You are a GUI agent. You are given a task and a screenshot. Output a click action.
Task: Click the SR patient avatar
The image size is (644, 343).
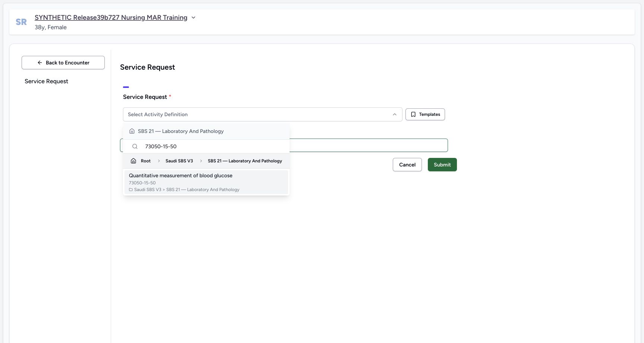tap(21, 22)
